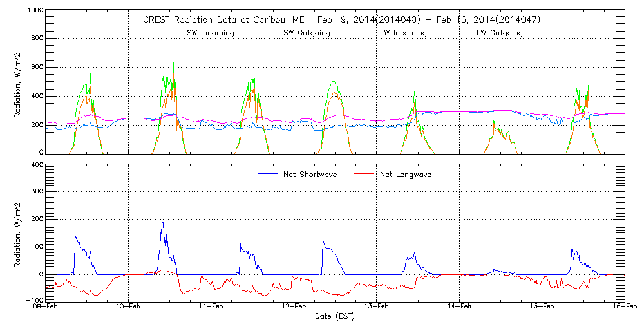
Task: Select the -100 y-axis tick value
Action: [x=32, y=301]
